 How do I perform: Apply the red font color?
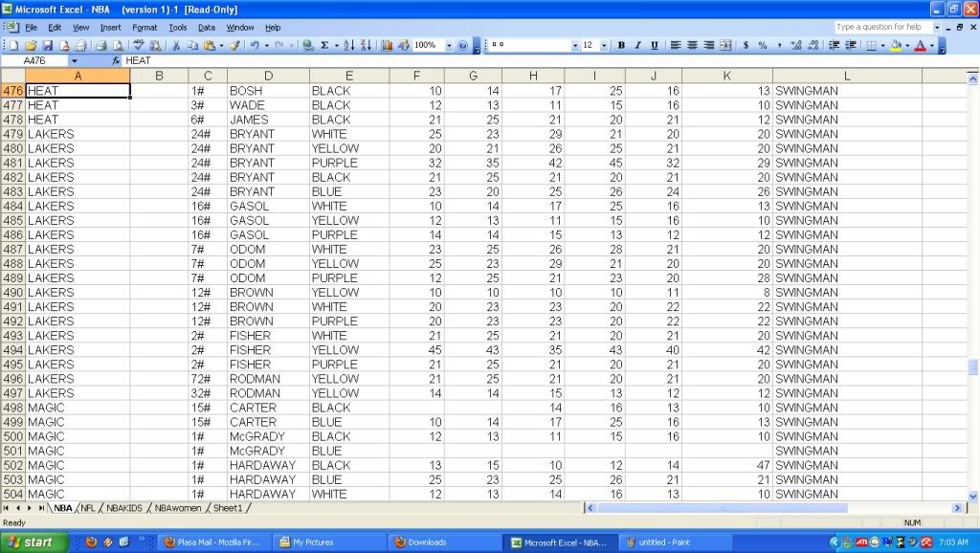[x=921, y=45]
